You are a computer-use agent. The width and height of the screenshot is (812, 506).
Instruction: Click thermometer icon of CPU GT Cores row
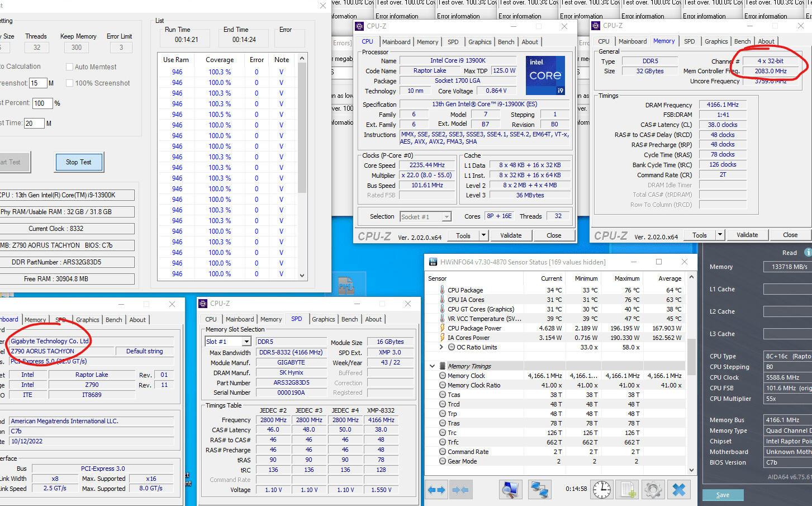tap(442, 309)
